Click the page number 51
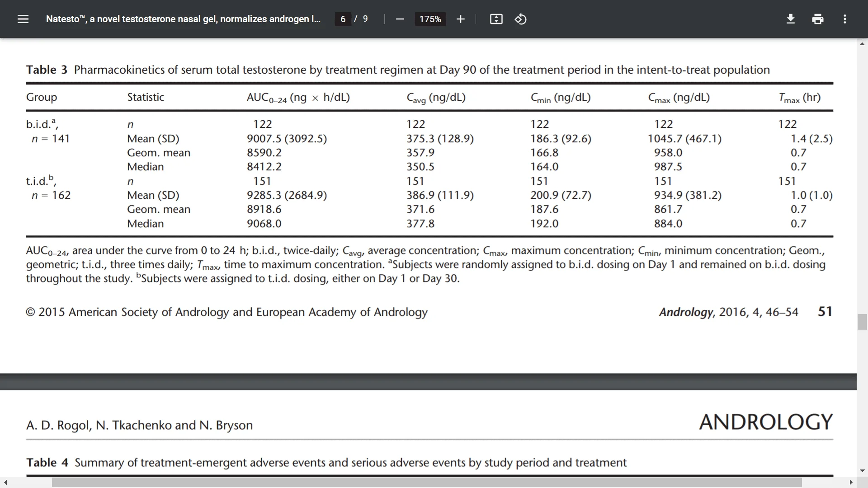Image resolution: width=868 pixels, height=488 pixels. click(x=825, y=311)
